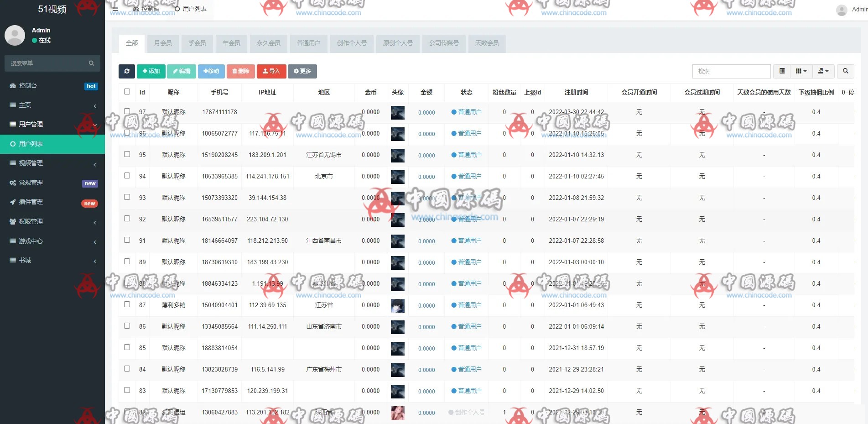Switch to the 永久会员 tab
Screen dimensions: 868x424
pyautogui.click(x=269, y=43)
